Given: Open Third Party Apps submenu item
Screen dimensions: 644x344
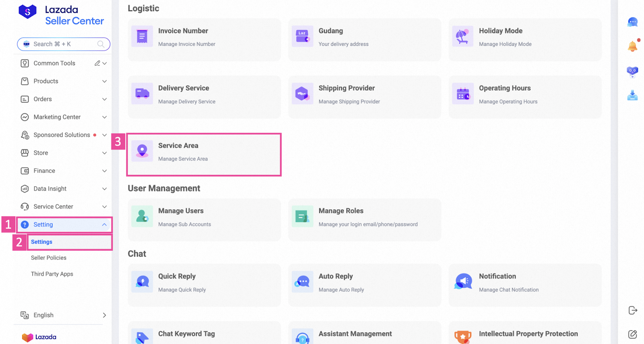Looking at the screenshot, I should pyautogui.click(x=52, y=274).
